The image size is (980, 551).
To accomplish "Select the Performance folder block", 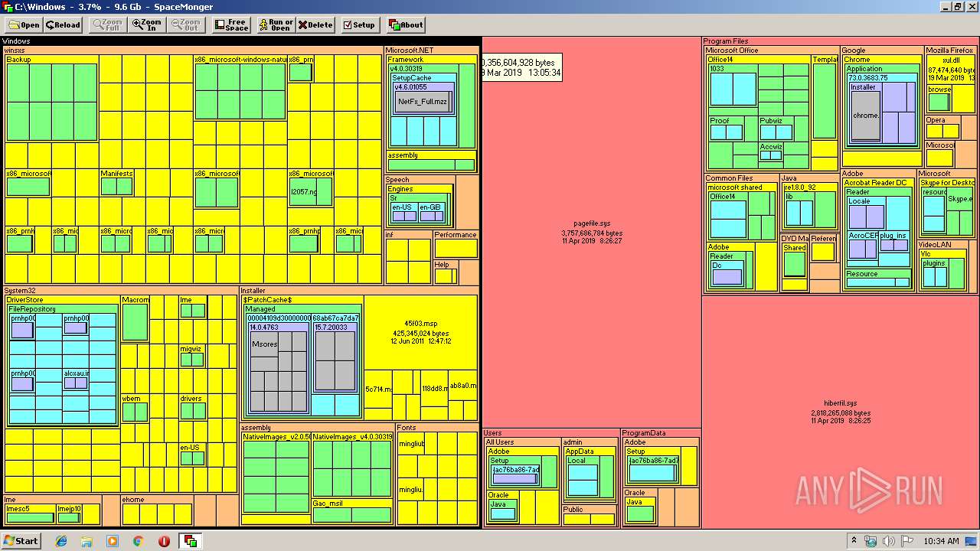I will point(456,244).
